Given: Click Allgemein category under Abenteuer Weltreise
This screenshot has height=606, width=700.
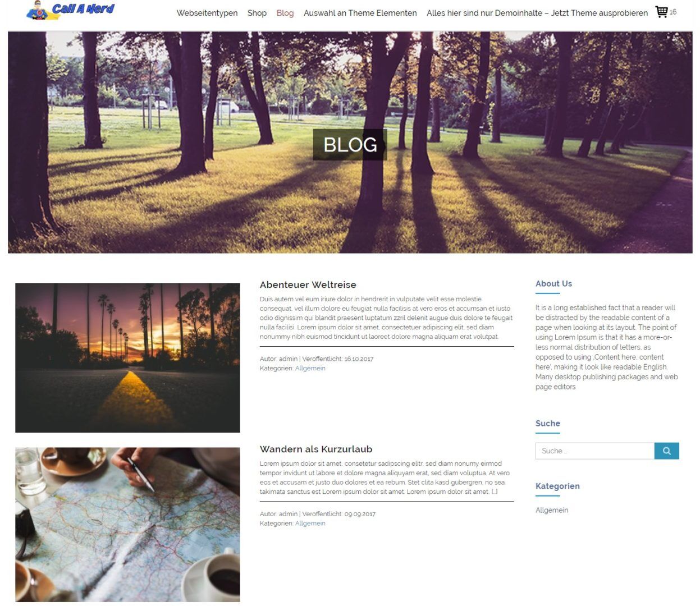Looking at the screenshot, I should (310, 368).
